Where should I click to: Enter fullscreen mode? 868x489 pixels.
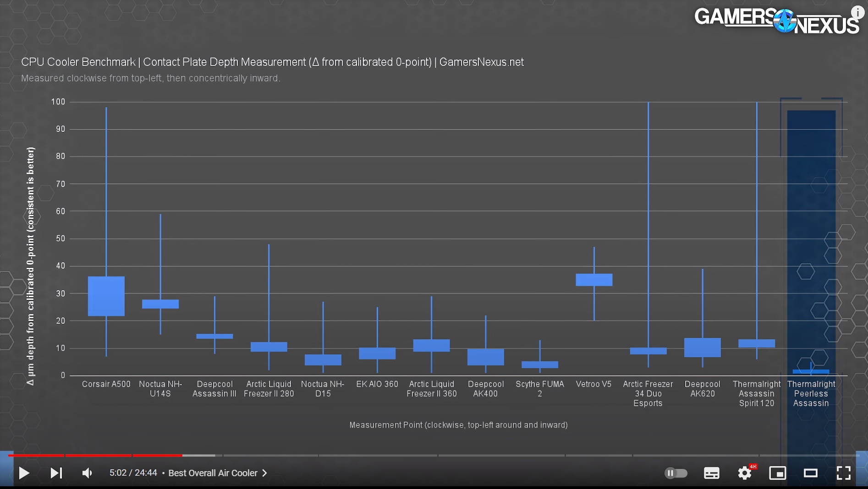[x=843, y=473]
